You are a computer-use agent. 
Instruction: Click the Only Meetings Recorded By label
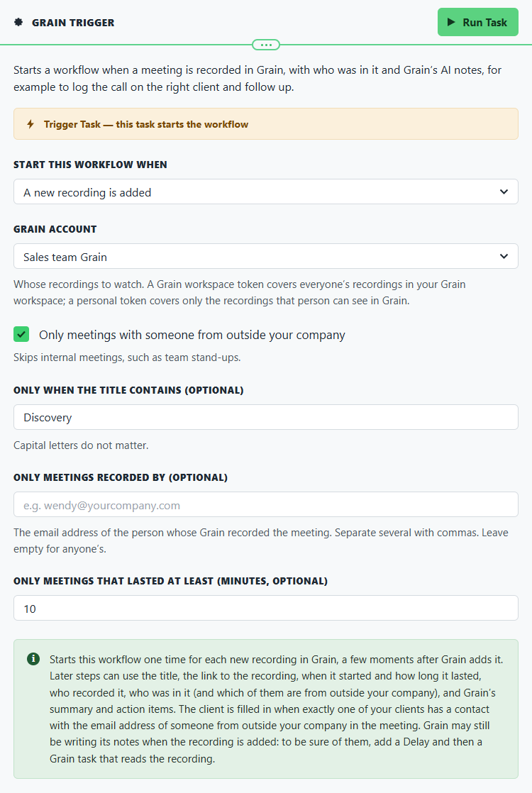(121, 477)
